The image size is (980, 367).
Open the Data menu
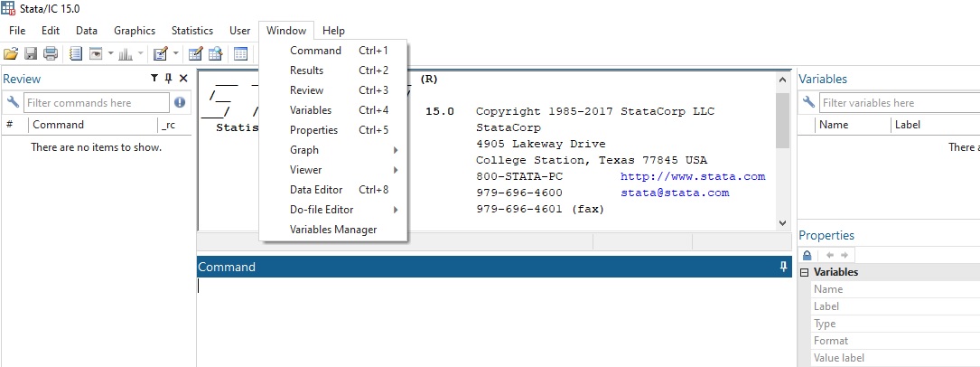86,31
